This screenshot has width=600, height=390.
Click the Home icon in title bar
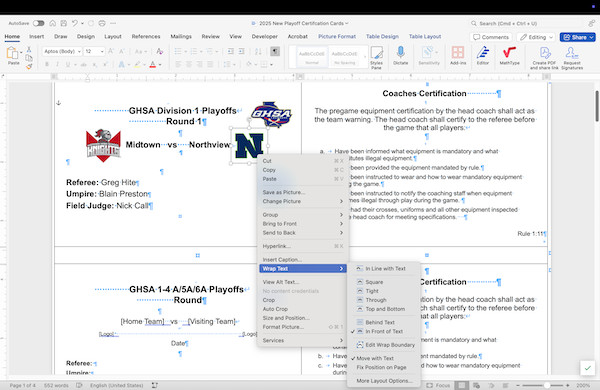52,23
